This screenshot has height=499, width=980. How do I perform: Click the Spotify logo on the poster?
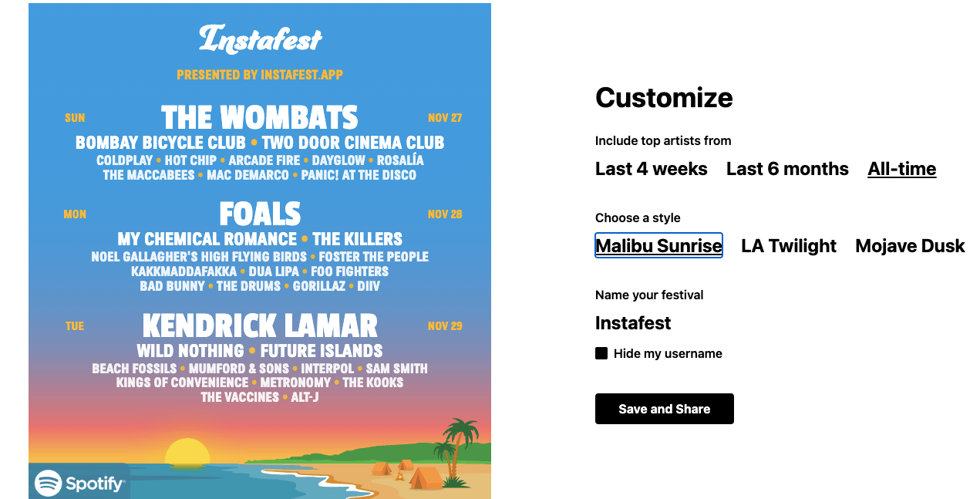[x=79, y=484]
